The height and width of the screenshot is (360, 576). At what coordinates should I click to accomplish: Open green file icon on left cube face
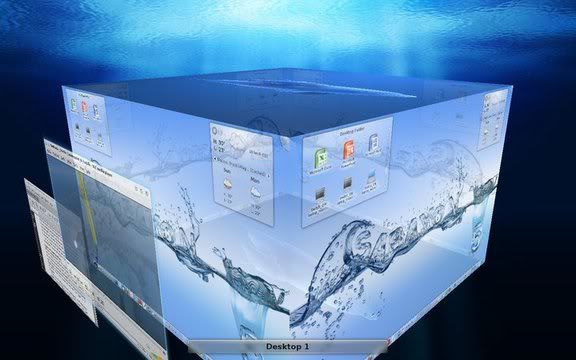point(73,104)
